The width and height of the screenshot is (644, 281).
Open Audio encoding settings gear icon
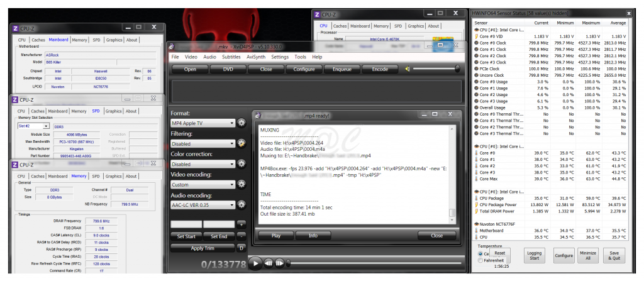click(x=241, y=206)
